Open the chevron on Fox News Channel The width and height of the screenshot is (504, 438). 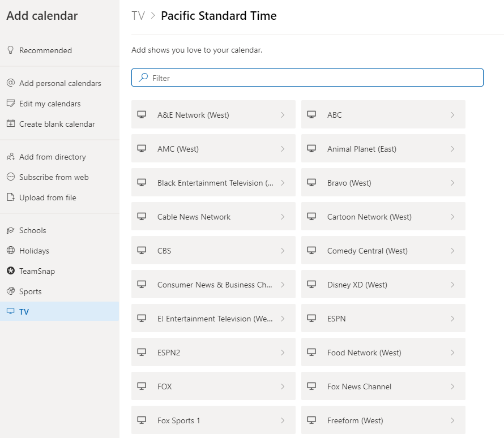[452, 387]
